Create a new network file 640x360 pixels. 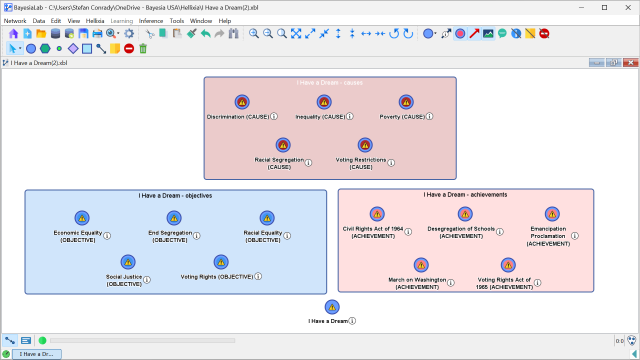pyautogui.click(x=27, y=34)
